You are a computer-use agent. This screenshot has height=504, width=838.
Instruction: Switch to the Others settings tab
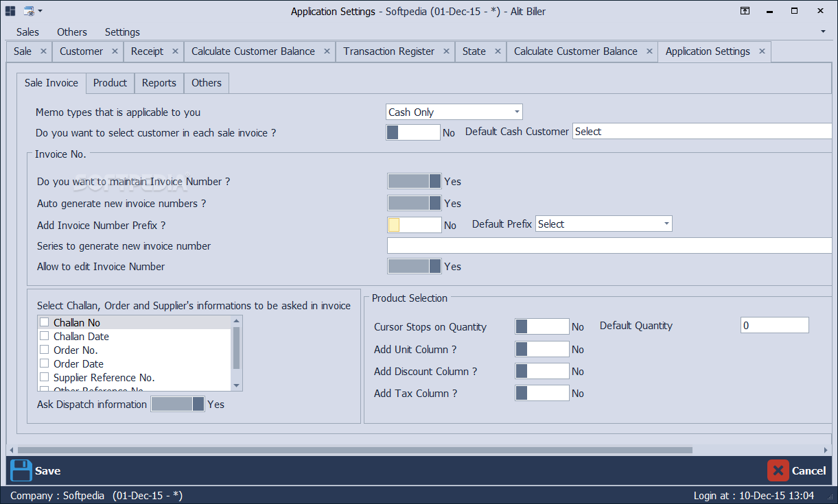[x=207, y=83]
